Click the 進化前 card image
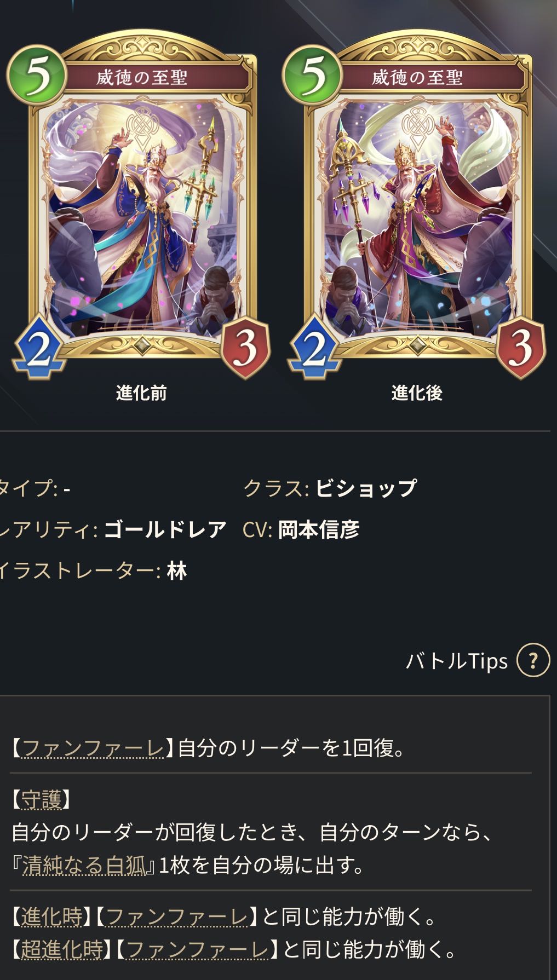Image resolution: width=557 pixels, height=980 pixels. pos(141,204)
